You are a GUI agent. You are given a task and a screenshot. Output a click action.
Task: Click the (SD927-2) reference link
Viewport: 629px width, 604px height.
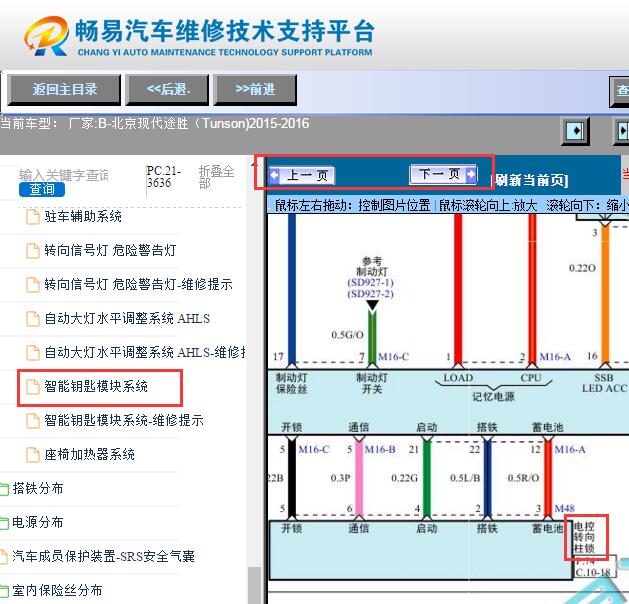370,294
